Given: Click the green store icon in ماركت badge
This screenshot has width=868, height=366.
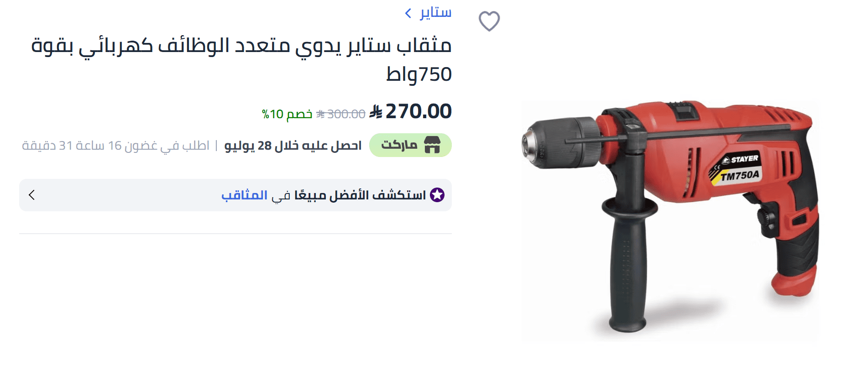Looking at the screenshot, I should tap(432, 145).
